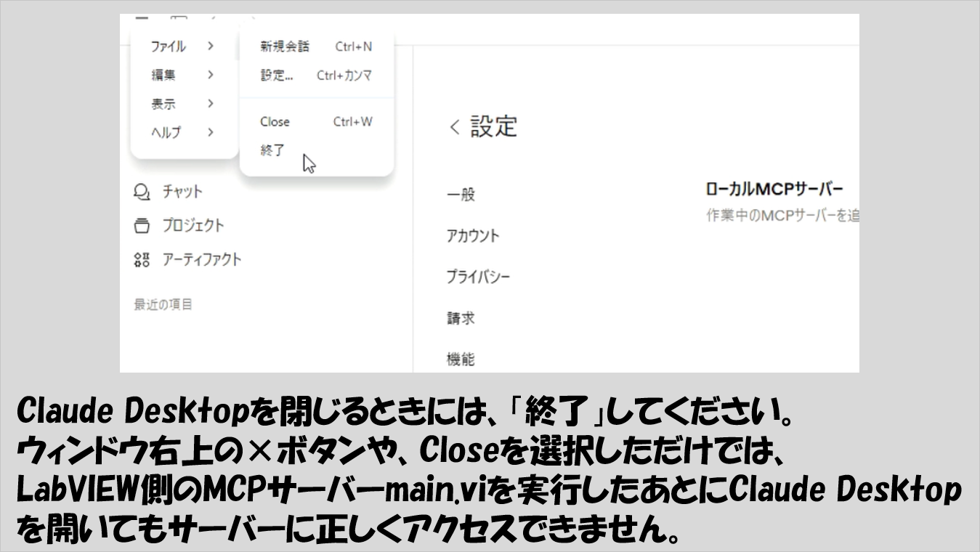The width and height of the screenshot is (980, 552).
Task: Open the 一般 settings section
Action: [x=461, y=195]
